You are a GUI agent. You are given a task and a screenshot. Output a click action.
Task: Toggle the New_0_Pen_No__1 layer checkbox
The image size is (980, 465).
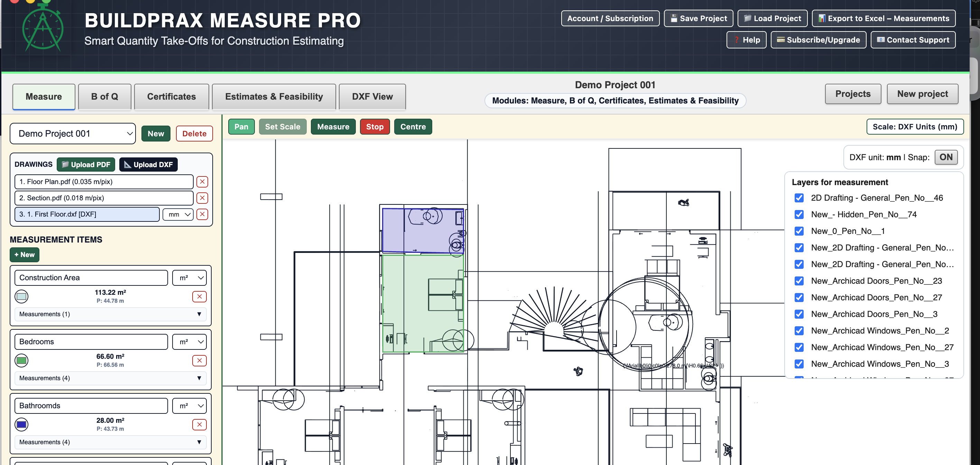[799, 231]
